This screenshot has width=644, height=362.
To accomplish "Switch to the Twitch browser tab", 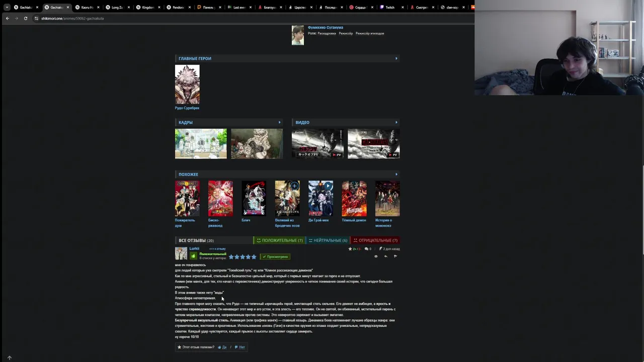I will pyautogui.click(x=390, y=7).
